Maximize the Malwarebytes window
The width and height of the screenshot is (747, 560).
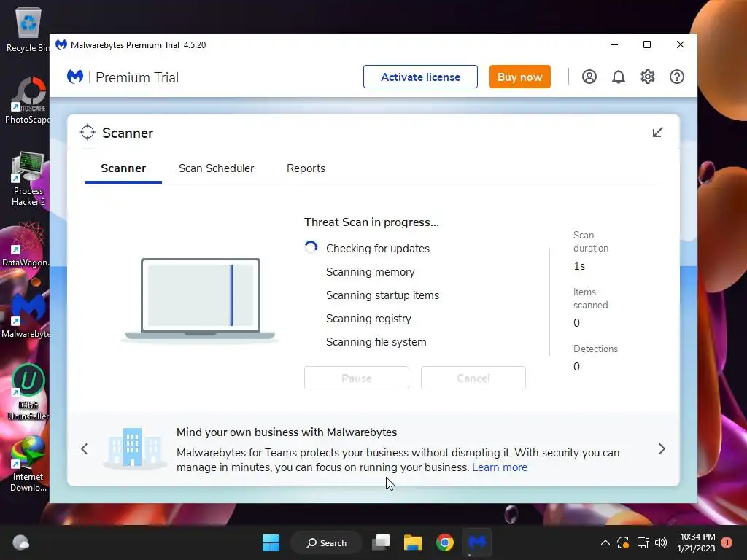(647, 44)
